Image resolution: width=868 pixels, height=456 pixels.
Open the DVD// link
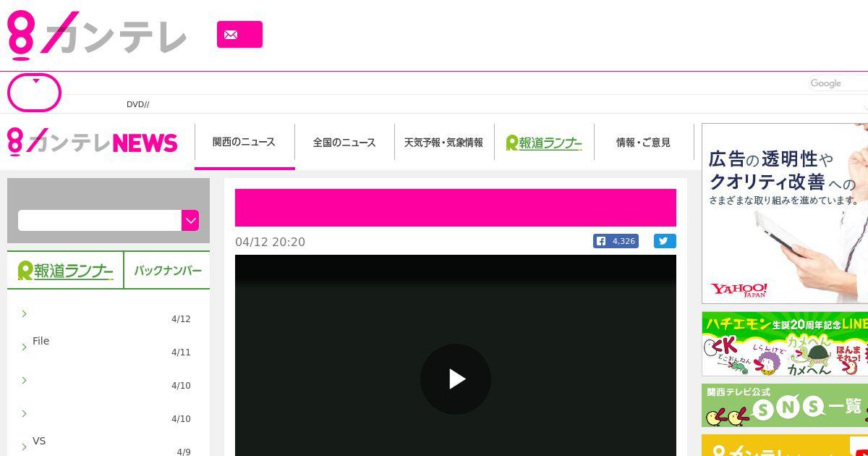(137, 104)
